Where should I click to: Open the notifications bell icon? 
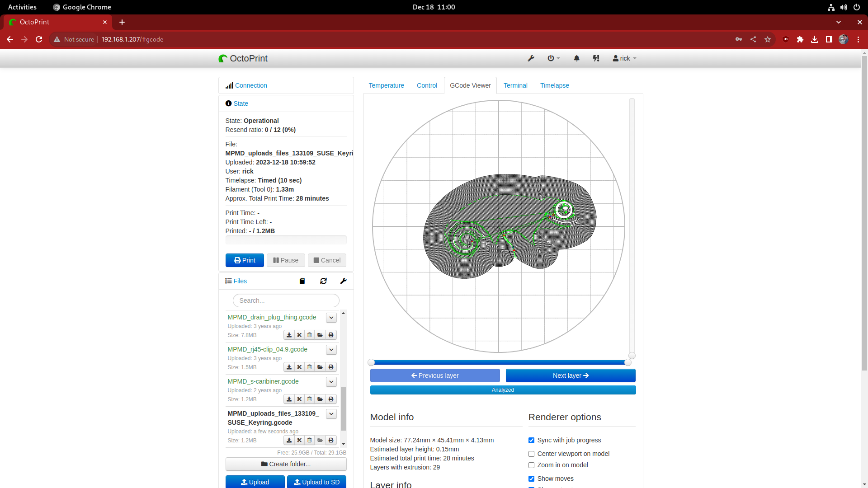[576, 58]
